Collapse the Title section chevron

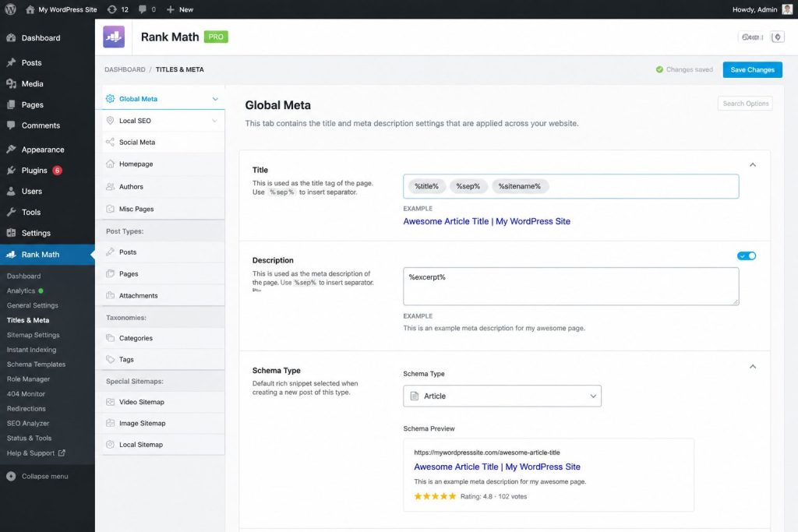[753, 165]
